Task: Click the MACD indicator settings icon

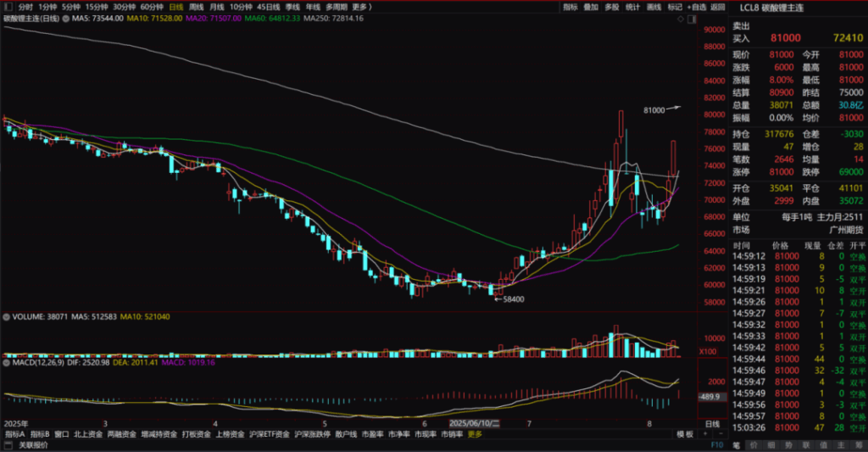Action: (x=7, y=363)
